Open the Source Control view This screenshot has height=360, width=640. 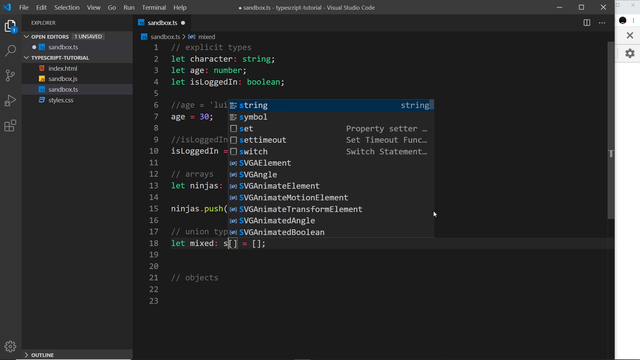pyautogui.click(x=10, y=76)
